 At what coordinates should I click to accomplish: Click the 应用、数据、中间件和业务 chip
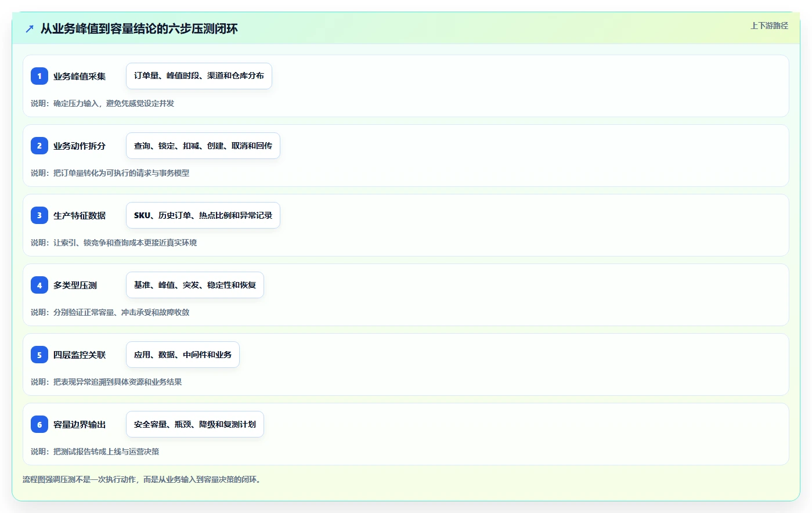(183, 355)
